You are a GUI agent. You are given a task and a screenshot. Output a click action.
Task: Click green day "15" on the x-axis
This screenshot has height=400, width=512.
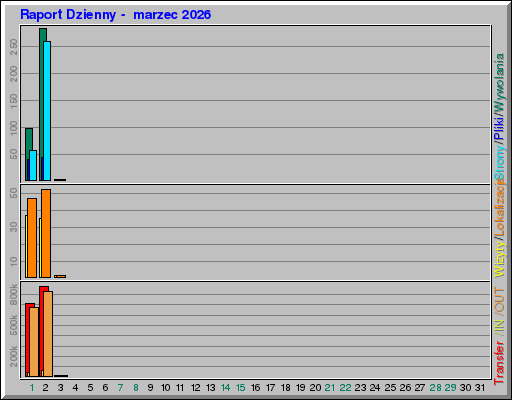coord(241,388)
